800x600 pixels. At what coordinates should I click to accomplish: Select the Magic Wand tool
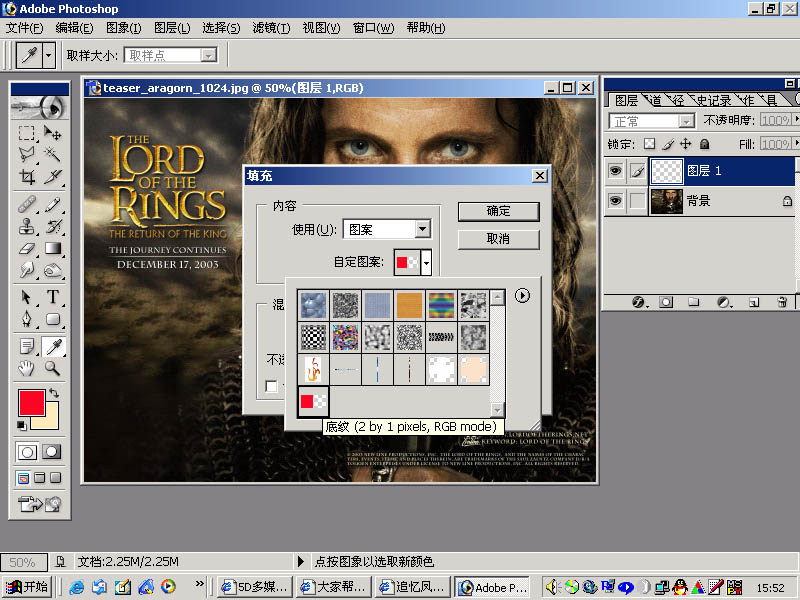53,154
